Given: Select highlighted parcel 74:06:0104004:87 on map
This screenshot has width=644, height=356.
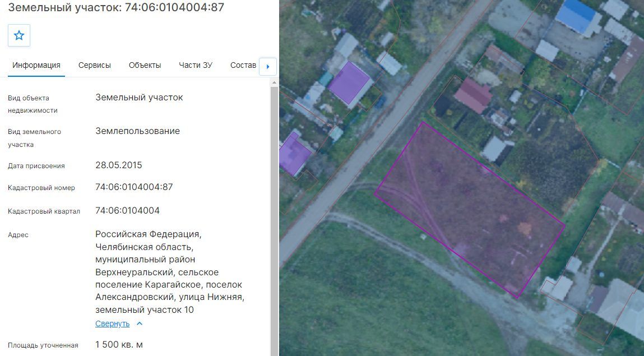Looking at the screenshot, I should click(470, 210).
